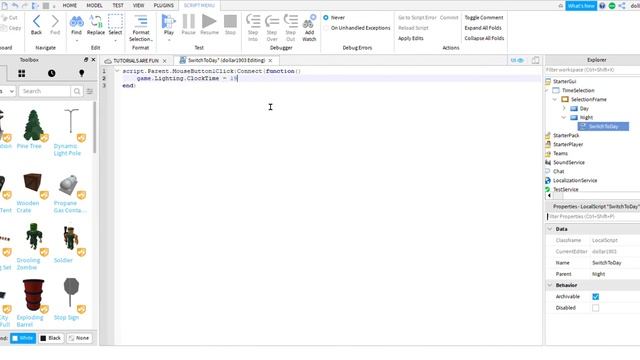Image resolution: width=640 pixels, height=360 pixels.
Task: Click the Pause button
Action: tap(189, 21)
